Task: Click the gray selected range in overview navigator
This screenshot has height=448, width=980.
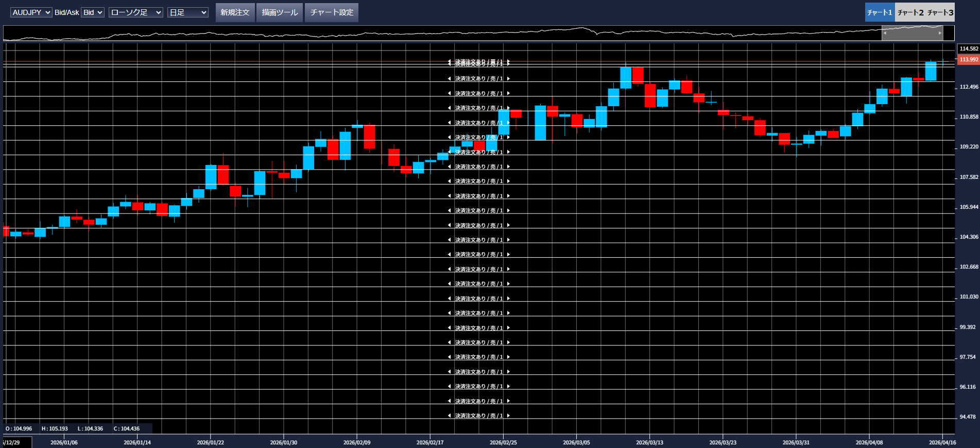Action: pyautogui.click(x=913, y=33)
